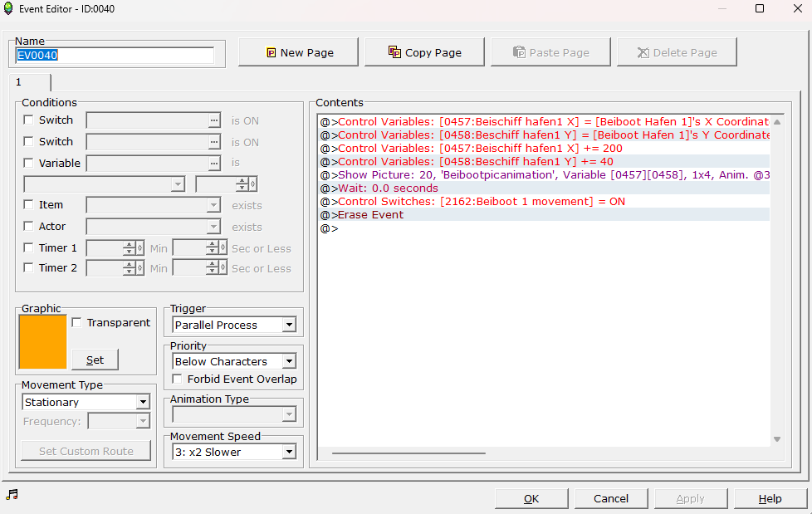Screen dimensions: 812x514
Task: Click the event Name input field
Action: point(115,56)
